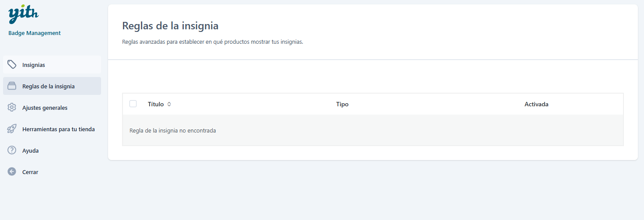
Task: Click the Insignias tag icon
Action: pos(12,65)
